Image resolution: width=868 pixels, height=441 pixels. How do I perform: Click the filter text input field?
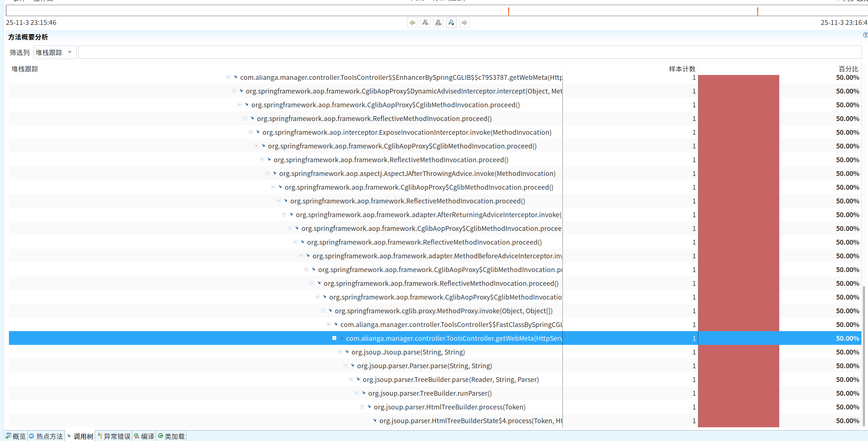point(470,52)
